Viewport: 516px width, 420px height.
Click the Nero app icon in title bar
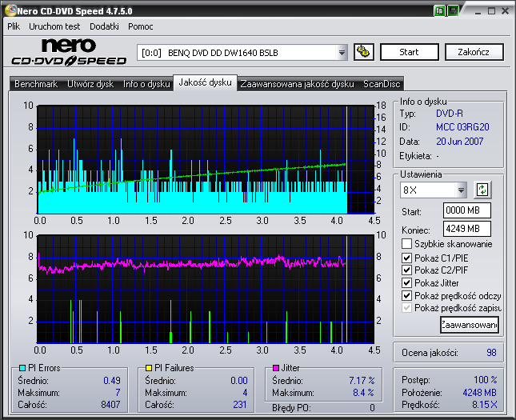(11, 10)
